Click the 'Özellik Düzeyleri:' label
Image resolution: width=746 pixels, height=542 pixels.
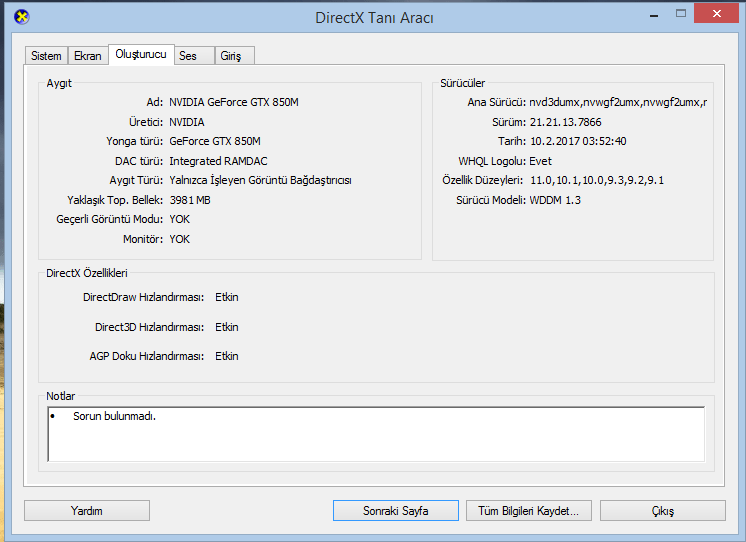(x=482, y=180)
